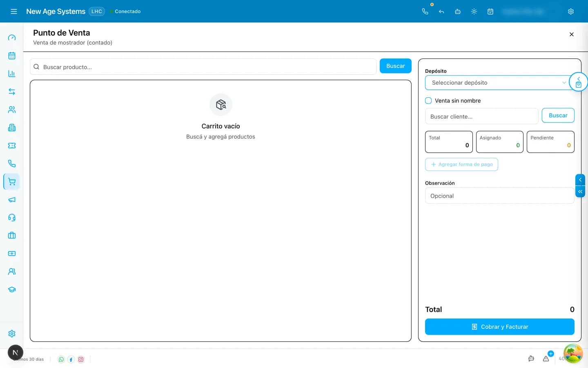Viewport: 588px width, 368px height.
Task: Open the hamburger menu in the header
Action: (14, 11)
